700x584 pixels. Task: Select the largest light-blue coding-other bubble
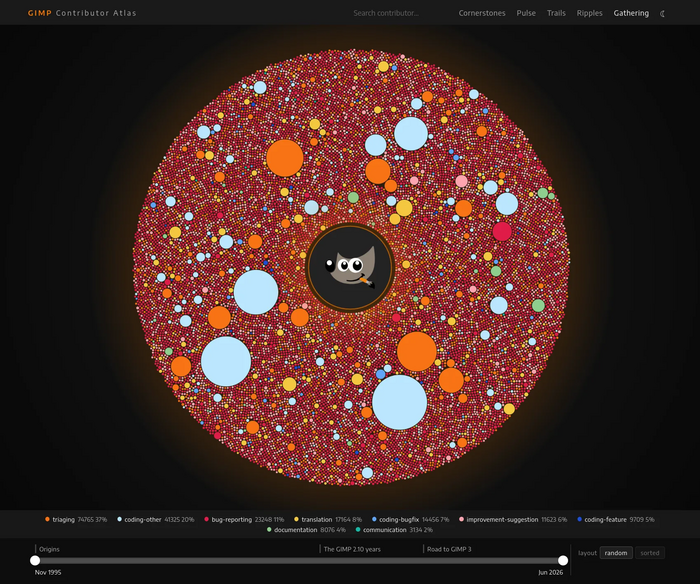(400, 402)
